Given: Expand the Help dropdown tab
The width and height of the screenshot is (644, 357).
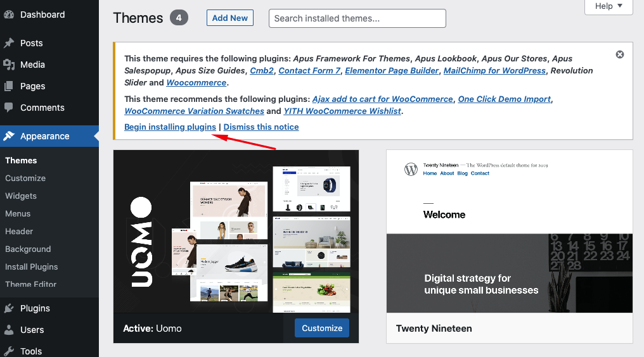Looking at the screenshot, I should (x=609, y=6).
